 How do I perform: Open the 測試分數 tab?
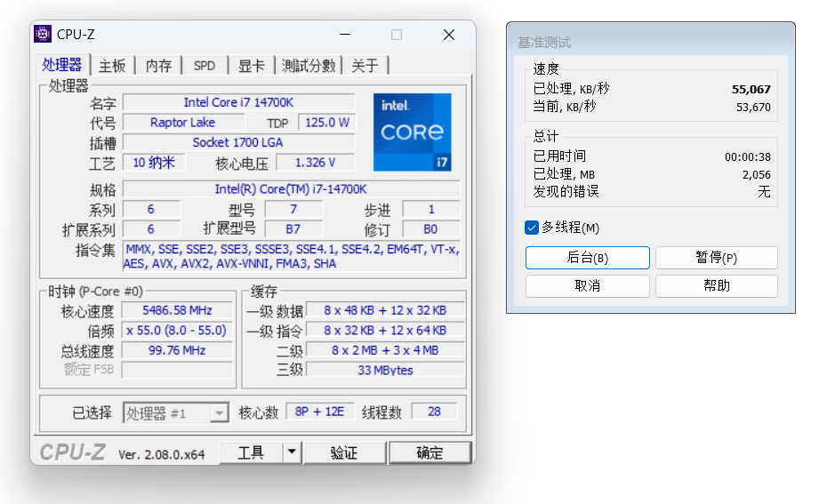[x=309, y=66]
